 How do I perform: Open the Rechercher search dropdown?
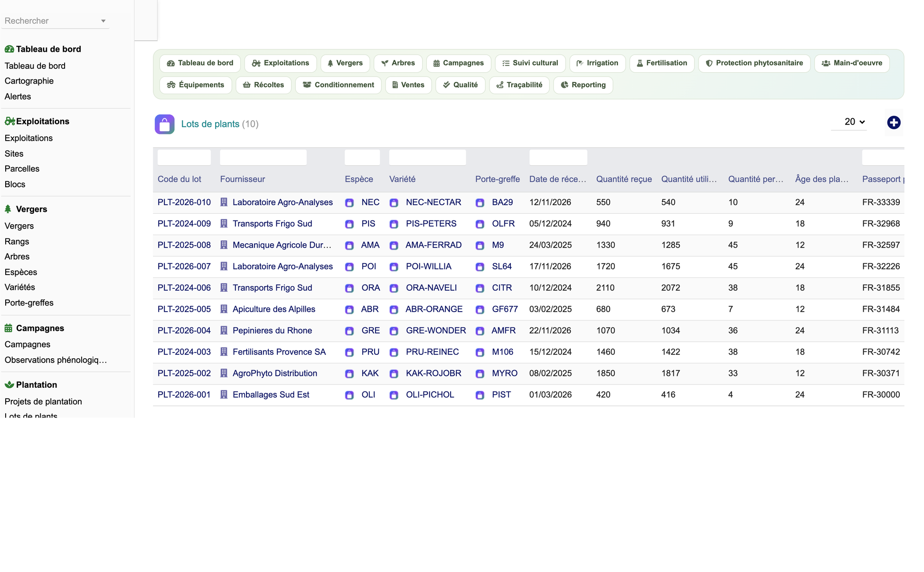[55, 21]
